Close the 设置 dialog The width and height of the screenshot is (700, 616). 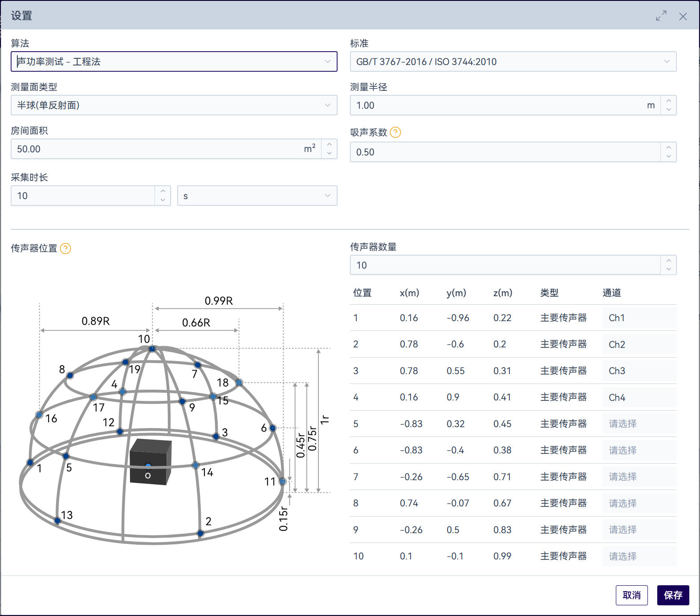tap(683, 16)
